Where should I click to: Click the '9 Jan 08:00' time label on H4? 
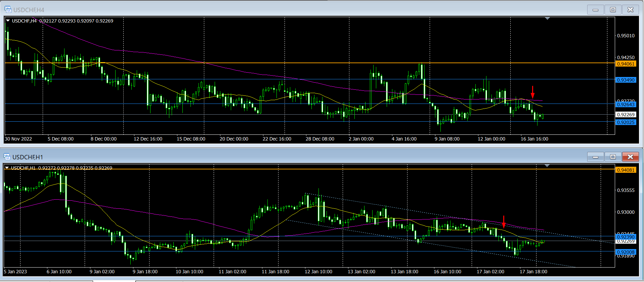(447, 139)
